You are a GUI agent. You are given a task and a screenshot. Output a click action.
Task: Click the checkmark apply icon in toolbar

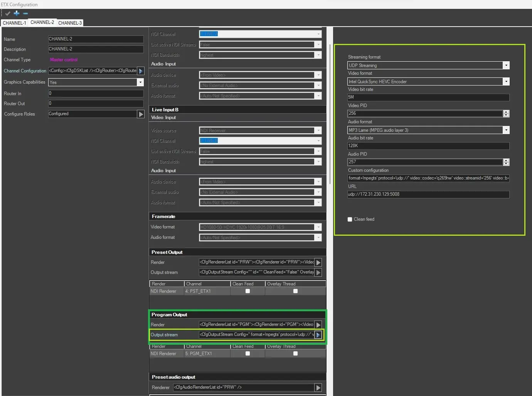(x=8, y=13)
